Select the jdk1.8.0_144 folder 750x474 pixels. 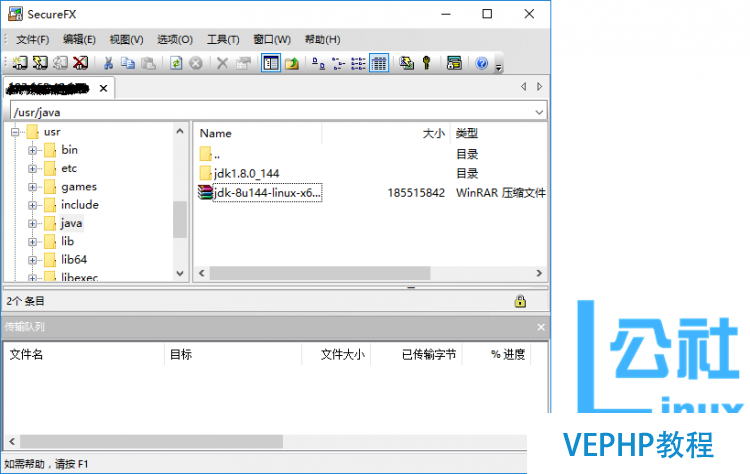point(246,174)
